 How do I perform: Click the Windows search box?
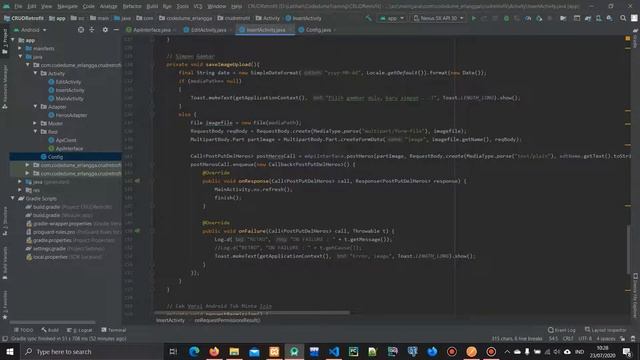click(x=91, y=351)
